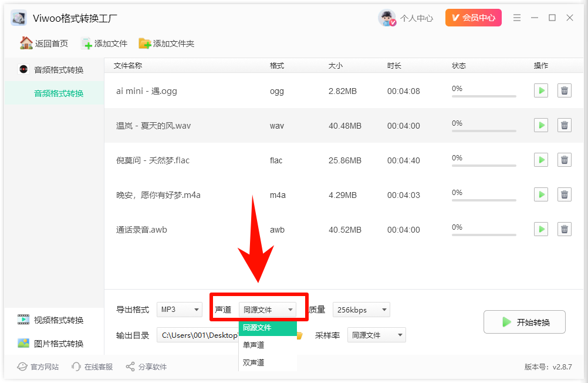Click 添加文件夹 to add folder

[166, 43]
